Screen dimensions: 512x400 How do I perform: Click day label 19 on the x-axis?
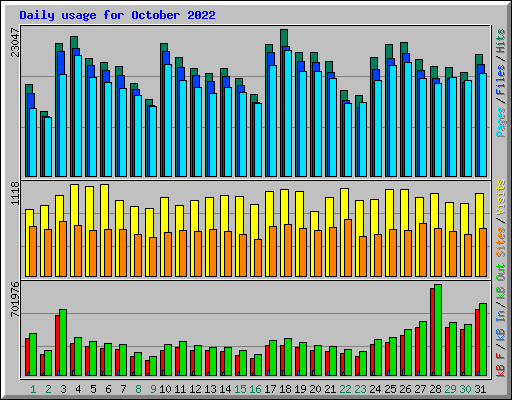click(x=300, y=389)
